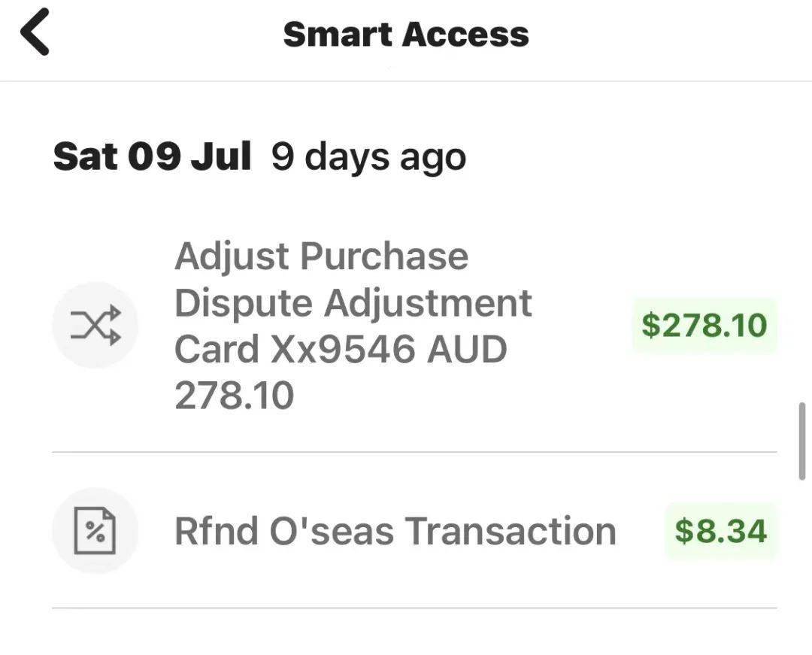Tap the "9 days ago" label
Image resolution: width=812 pixels, height=655 pixels.
[x=368, y=157]
